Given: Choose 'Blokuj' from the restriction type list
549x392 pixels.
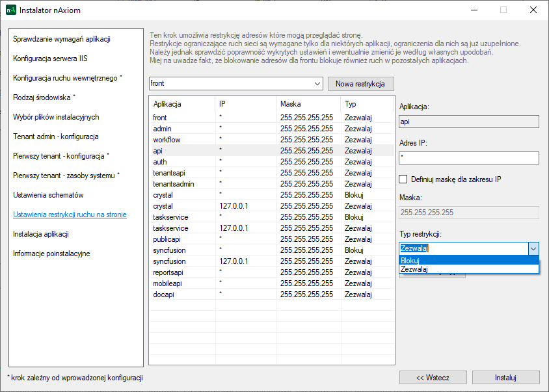Looking at the screenshot, I should click(x=469, y=261).
